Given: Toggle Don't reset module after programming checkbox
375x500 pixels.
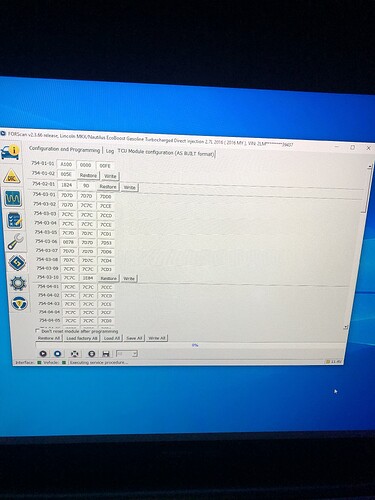Looking at the screenshot, I should [x=37, y=331].
